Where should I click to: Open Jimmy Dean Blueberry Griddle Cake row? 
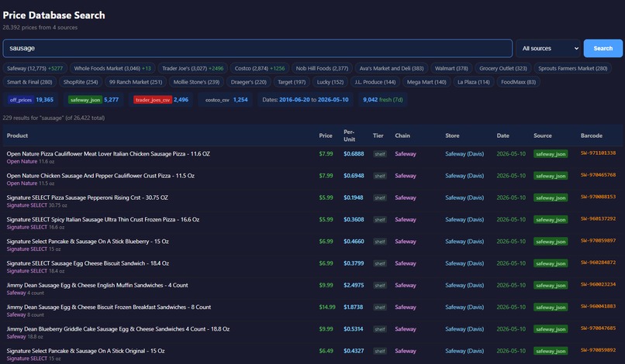[x=312, y=332]
